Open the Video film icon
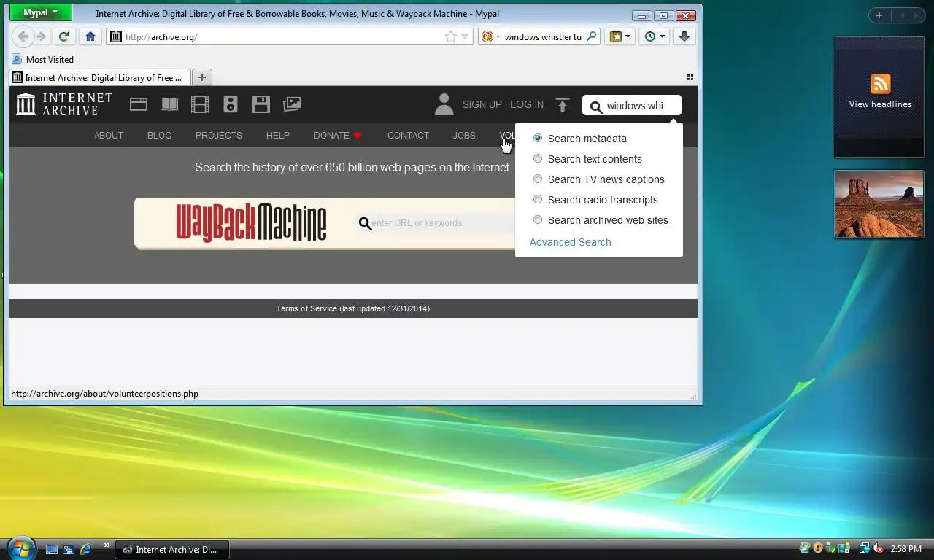The width and height of the screenshot is (934, 560). 200,104
